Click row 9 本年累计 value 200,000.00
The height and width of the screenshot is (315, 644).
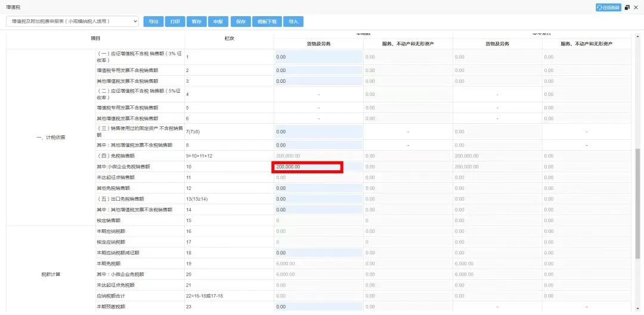[x=466, y=156]
